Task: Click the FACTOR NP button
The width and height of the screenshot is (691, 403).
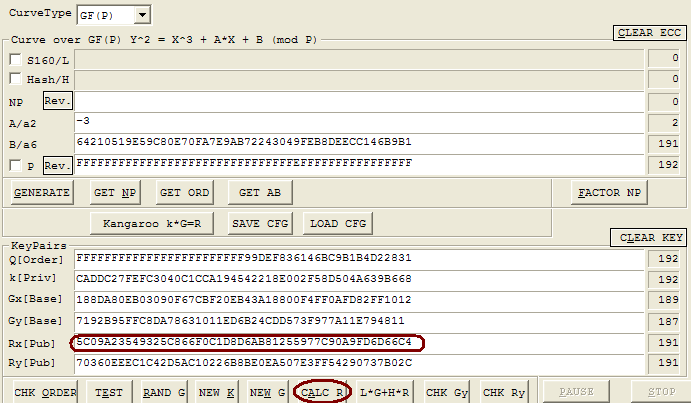Action: (x=609, y=193)
